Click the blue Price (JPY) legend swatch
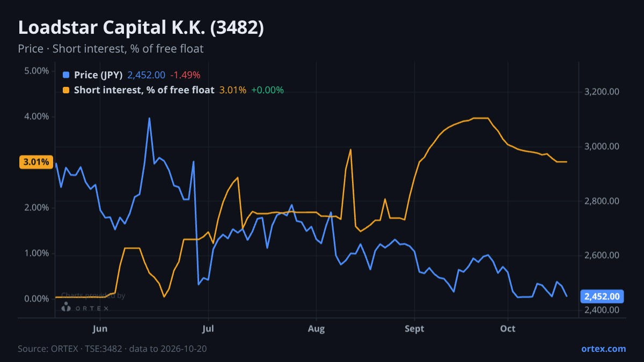644x362 pixels. pyautogui.click(x=66, y=75)
